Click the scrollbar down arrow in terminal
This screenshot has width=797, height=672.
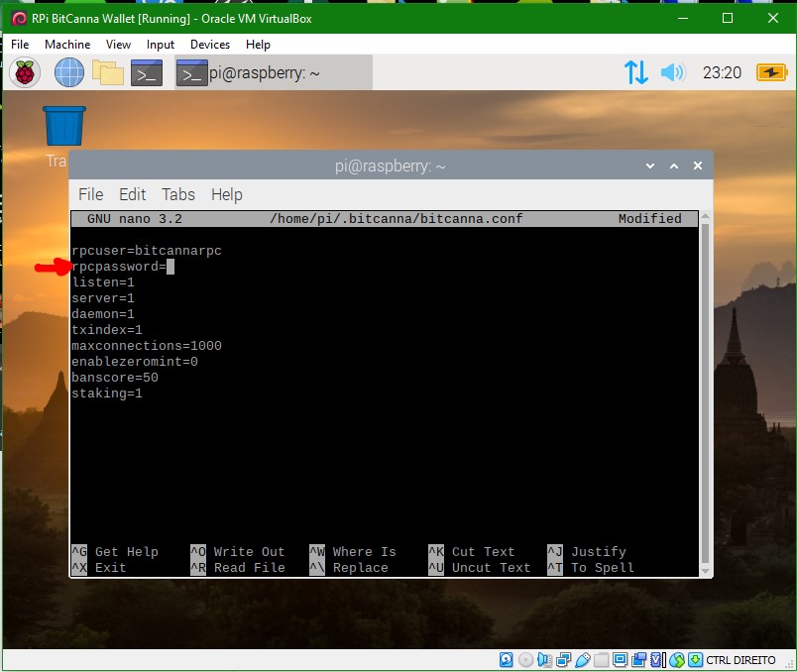(705, 571)
